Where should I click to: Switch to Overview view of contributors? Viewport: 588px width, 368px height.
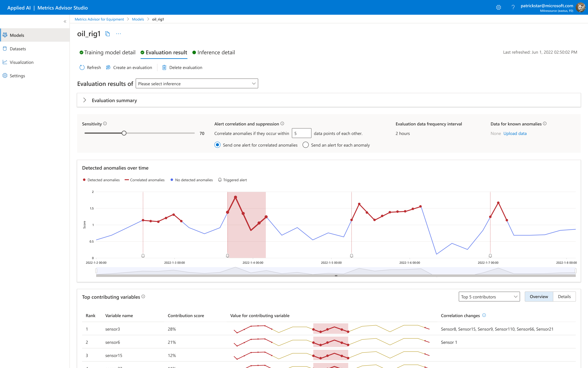click(539, 296)
